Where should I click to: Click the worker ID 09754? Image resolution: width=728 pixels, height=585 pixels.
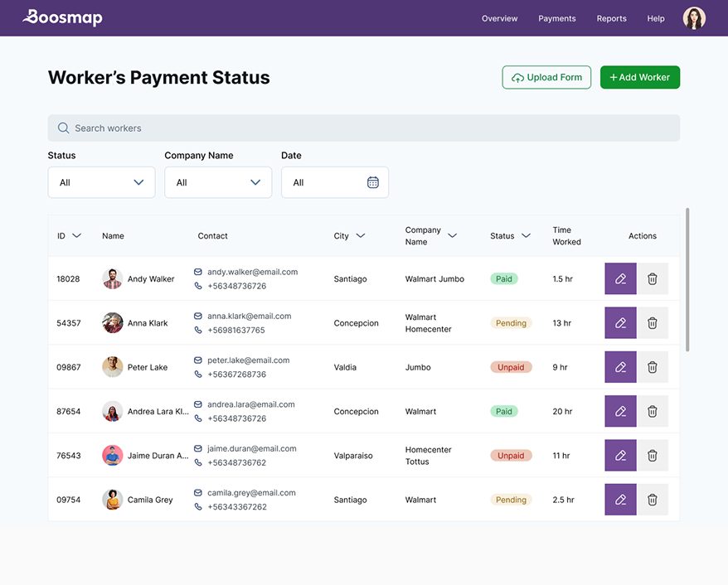tap(68, 500)
